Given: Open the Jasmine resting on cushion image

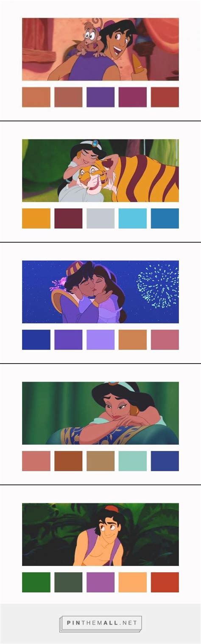Looking at the screenshot, I should [100, 413].
